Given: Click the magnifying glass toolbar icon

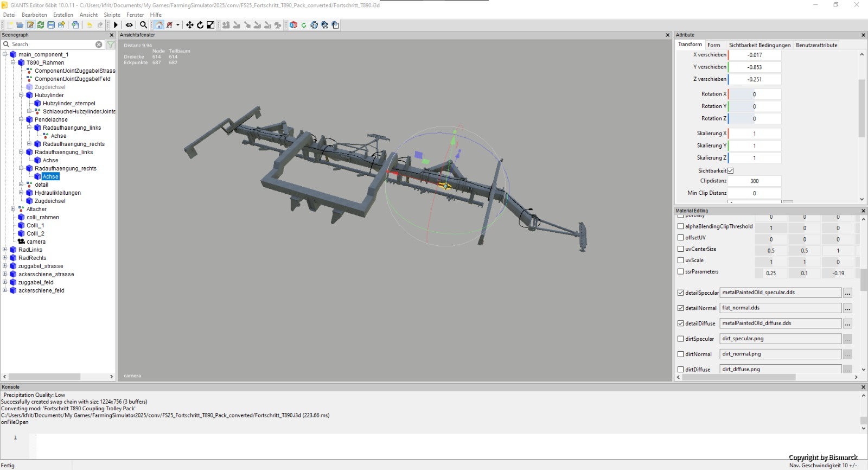Looking at the screenshot, I should tap(143, 25).
